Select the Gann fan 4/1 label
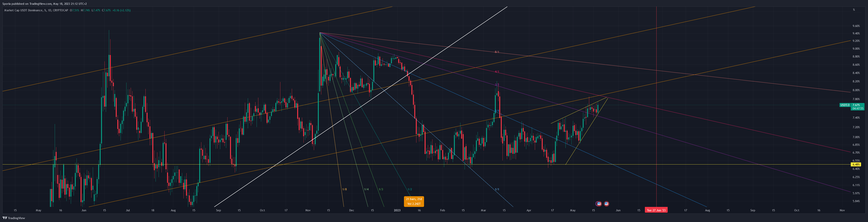 click(x=497, y=72)
